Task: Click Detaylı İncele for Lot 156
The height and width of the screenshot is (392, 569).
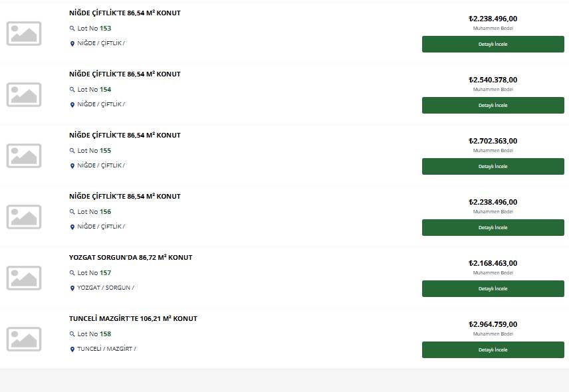Action: click(x=493, y=228)
